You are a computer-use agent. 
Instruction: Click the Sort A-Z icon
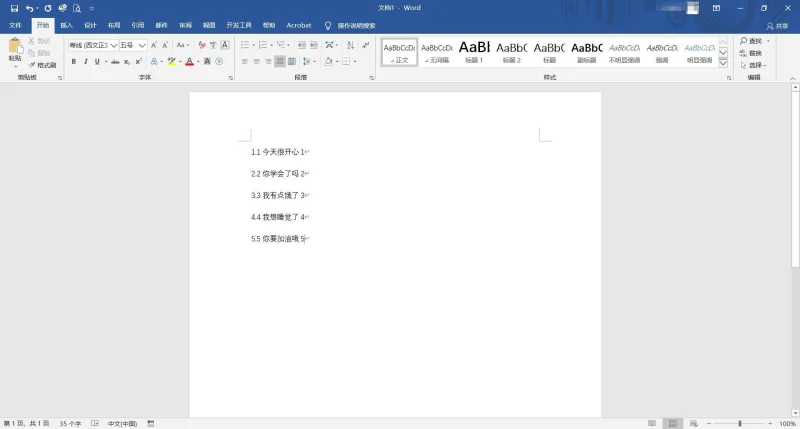[351, 45]
